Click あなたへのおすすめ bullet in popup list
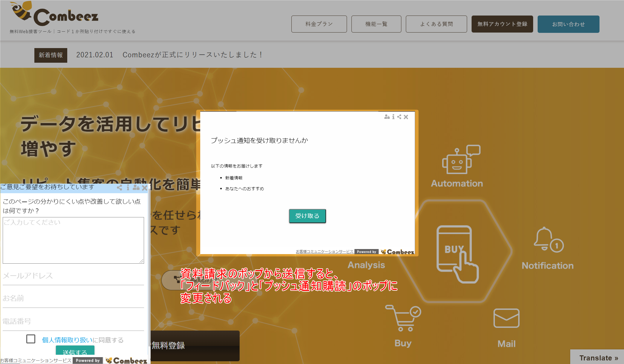This screenshot has width=624, height=364. (244, 189)
